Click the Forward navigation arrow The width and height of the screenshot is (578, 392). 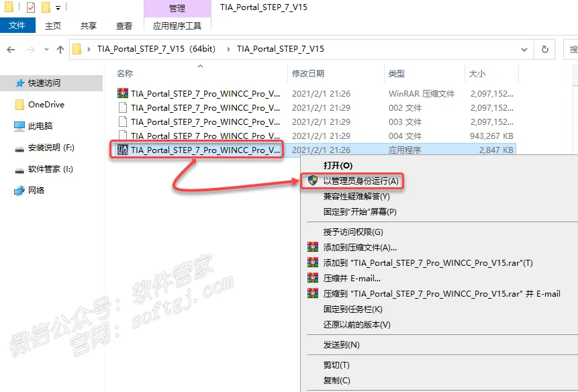[x=31, y=50]
